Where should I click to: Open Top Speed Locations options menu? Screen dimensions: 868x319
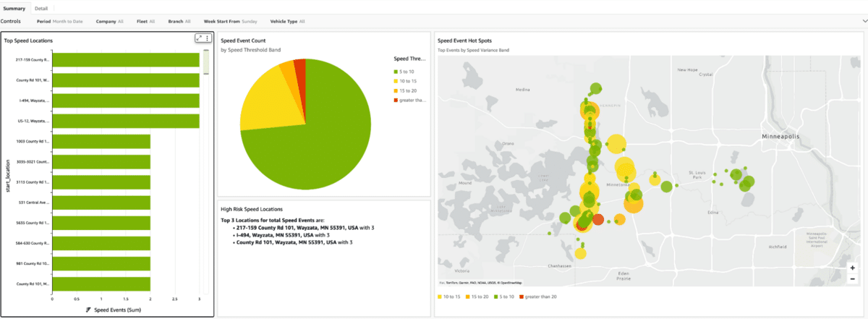208,38
